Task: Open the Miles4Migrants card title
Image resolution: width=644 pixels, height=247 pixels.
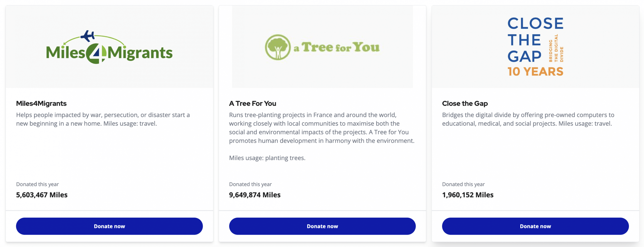Action: coord(41,104)
